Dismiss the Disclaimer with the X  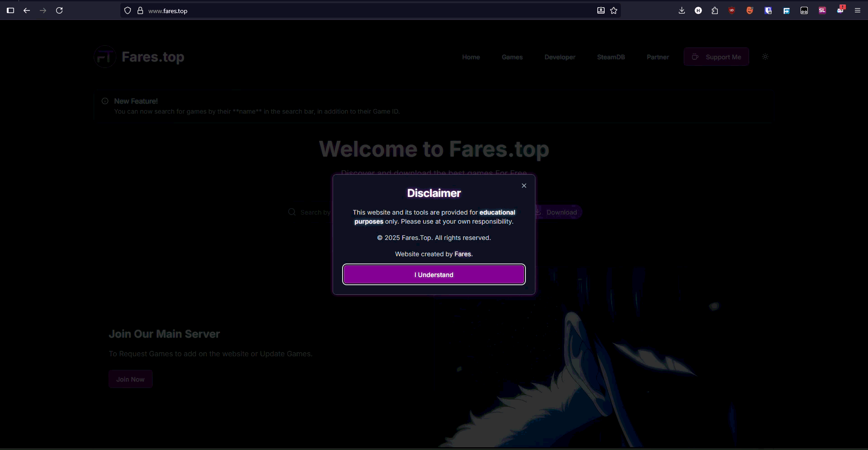(524, 185)
